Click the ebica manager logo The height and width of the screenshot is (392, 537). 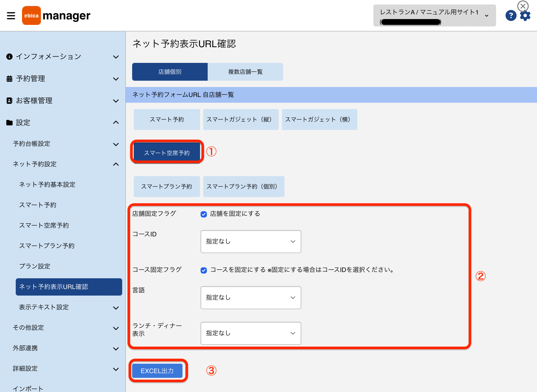[x=56, y=15]
